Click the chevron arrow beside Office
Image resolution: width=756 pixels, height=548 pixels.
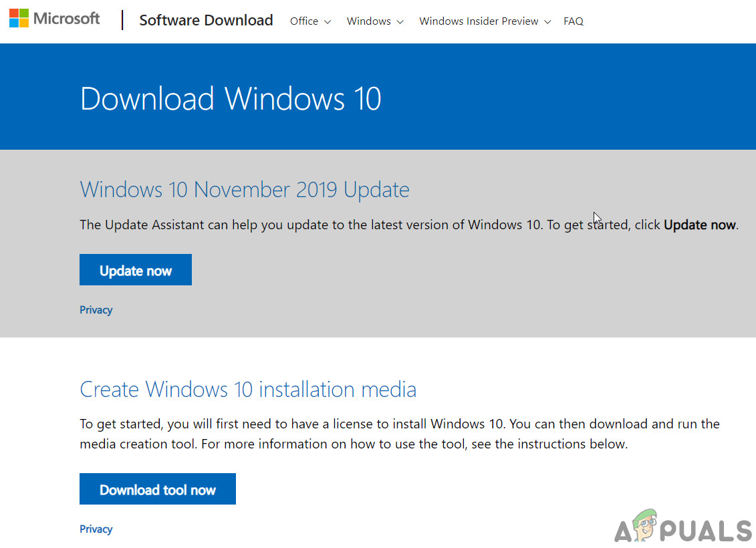tap(328, 22)
